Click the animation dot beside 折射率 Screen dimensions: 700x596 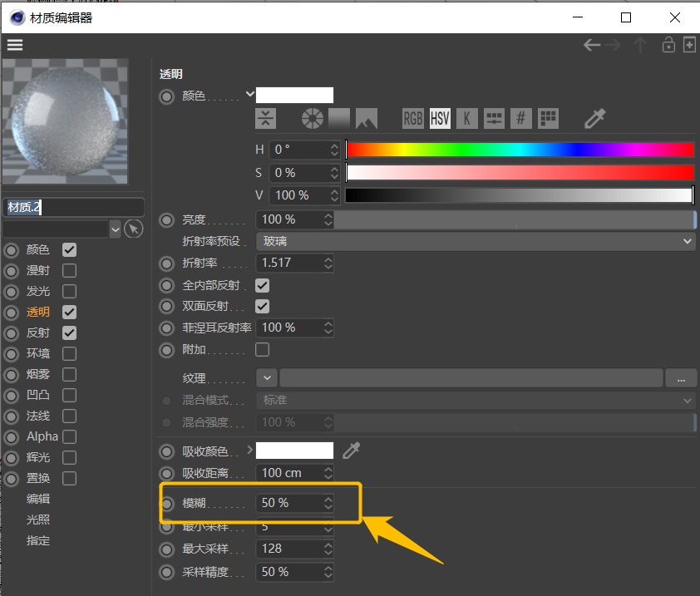(x=166, y=264)
